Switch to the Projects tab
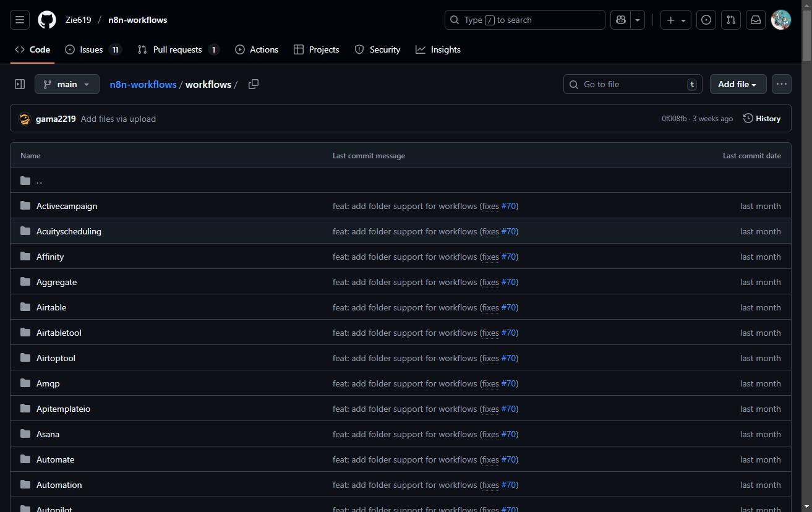The width and height of the screenshot is (812, 512). [x=317, y=49]
